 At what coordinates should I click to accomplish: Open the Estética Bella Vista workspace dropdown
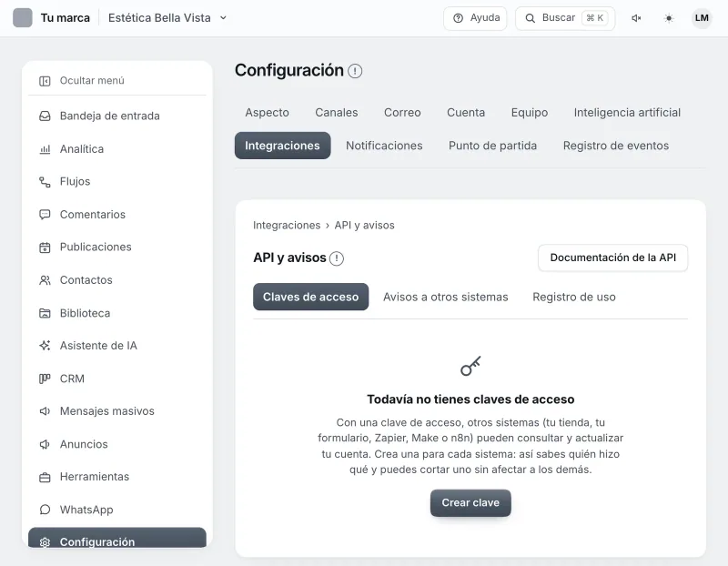pyautogui.click(x=167, y=17)
